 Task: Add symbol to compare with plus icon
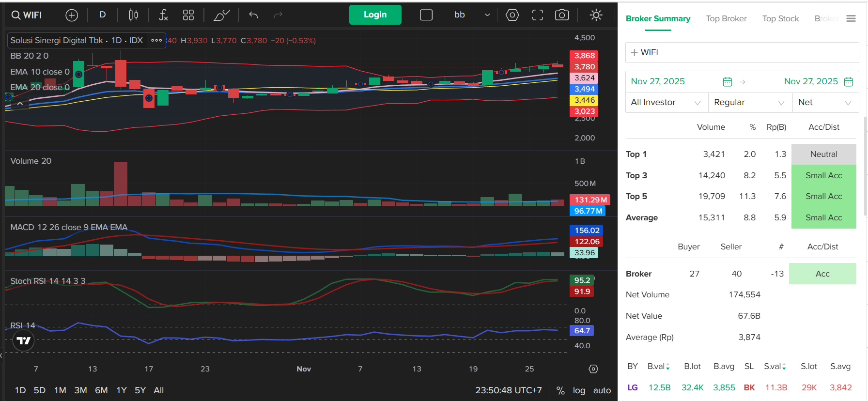tap(72, 15)
